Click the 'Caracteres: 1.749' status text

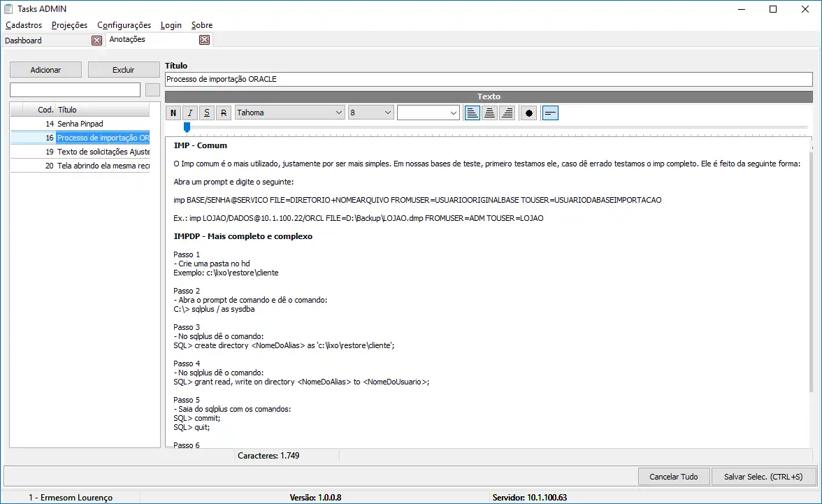[x=268, y=456]
